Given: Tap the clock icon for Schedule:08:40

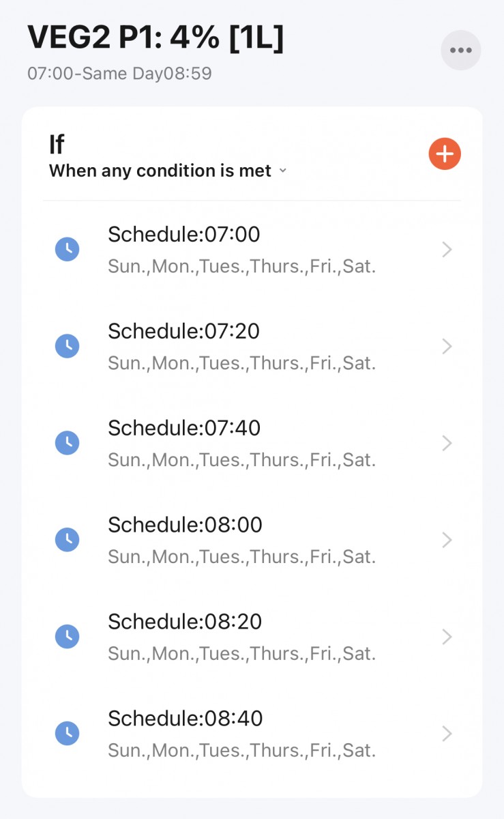Looking at the screenshot, I should pos(67,734).
